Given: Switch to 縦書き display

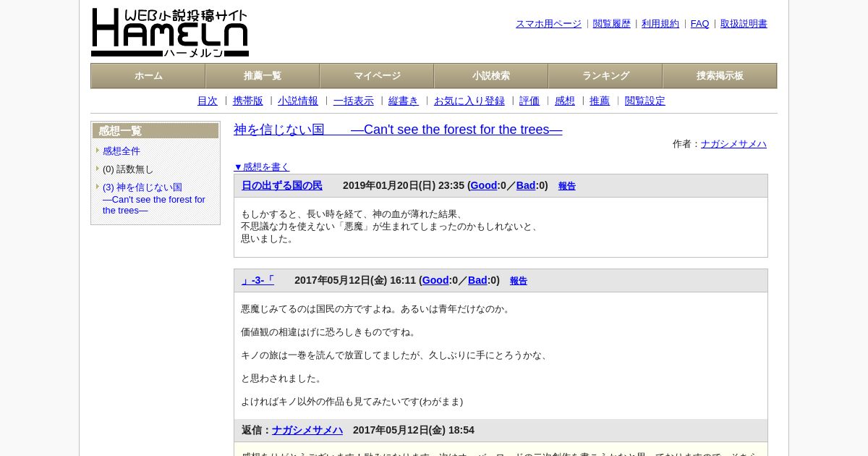Looking at the screenshot, I should click(x=404, y=101).
